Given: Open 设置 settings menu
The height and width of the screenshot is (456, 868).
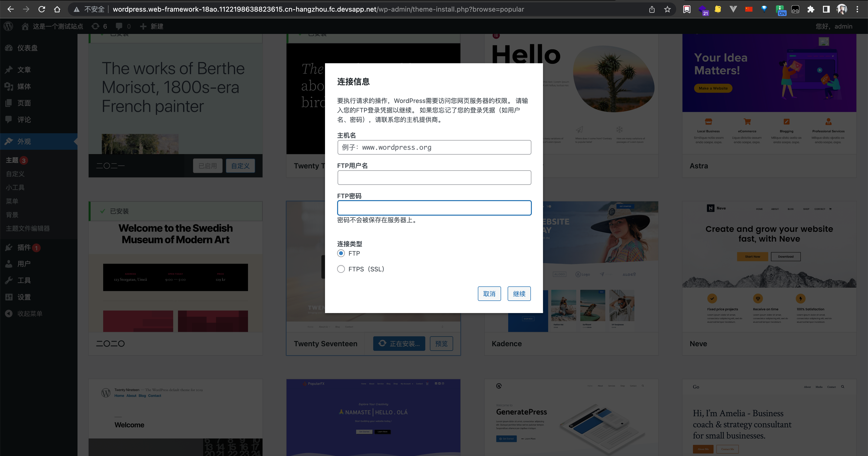Looking at the screenshot, I should click(x=39, y=297).
